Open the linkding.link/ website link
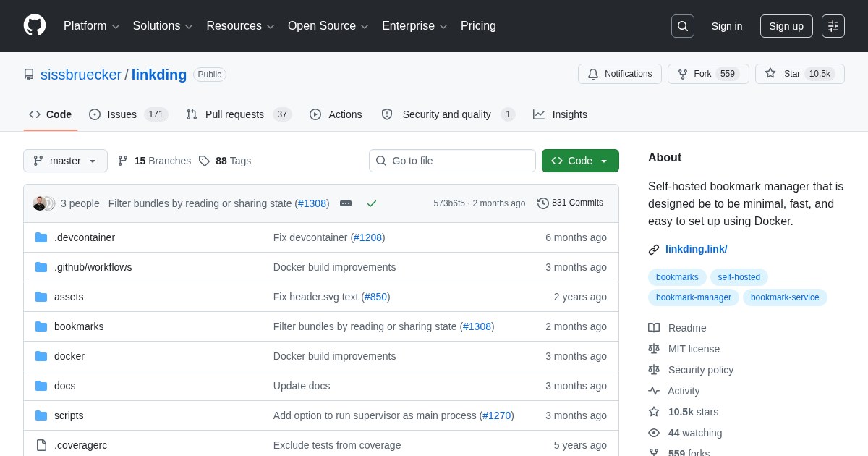This screenshot has height=456, width=868. pyautogui.click(x=697, y=249)
